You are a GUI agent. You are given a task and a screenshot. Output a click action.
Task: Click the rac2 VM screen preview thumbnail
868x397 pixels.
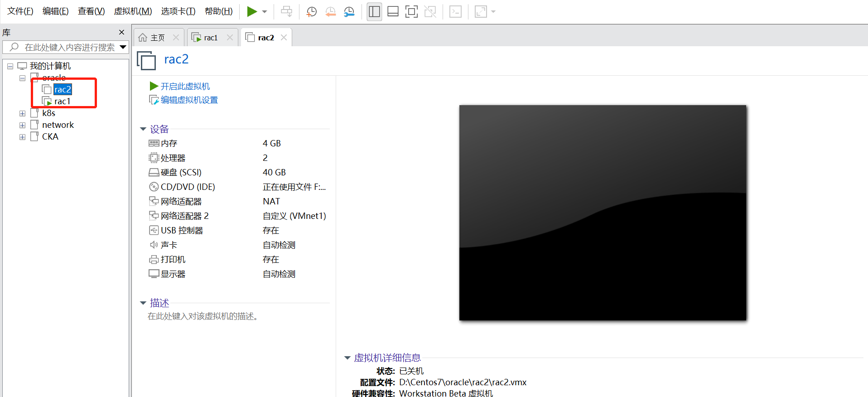pyautogui.click(x=603, y=213)
